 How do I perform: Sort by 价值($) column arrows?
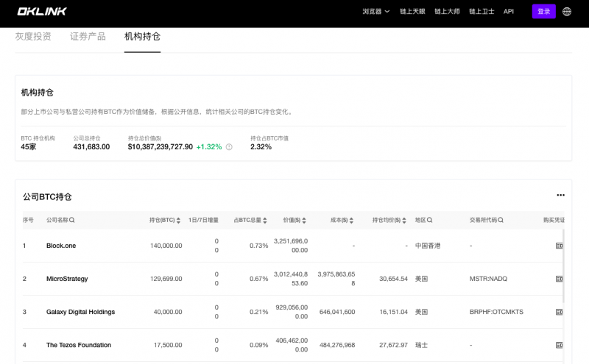click(x=304, y=221)
